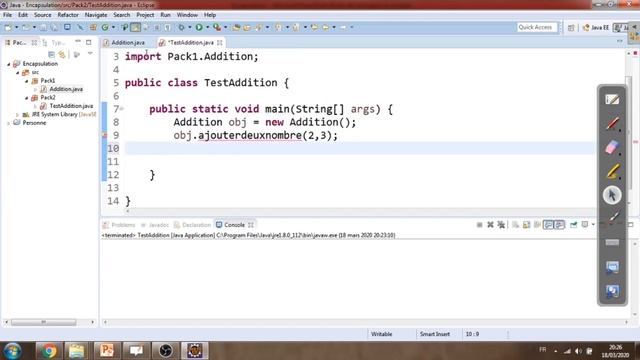The width and height of the screenshot is (640, 360).
Task: Toggle the highlighted Mark Occurrences toolbar button
Action: 136,27
